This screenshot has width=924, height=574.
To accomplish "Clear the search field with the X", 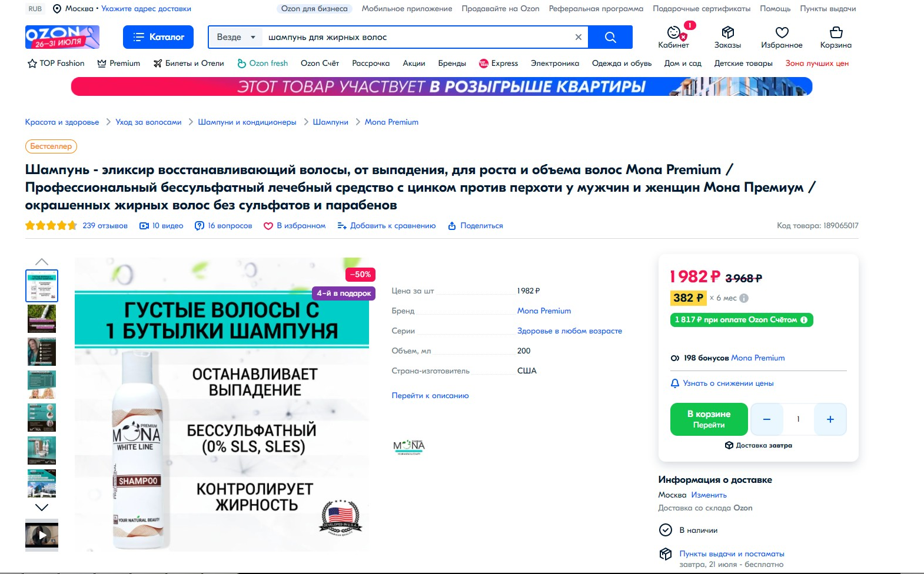I will [x=578, y=37].
